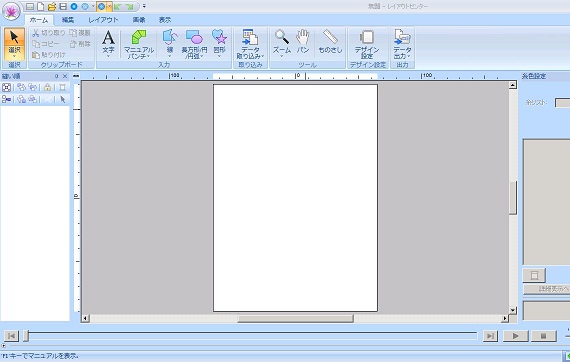Viewport: 570px width, 362px height.
Task: Close the sewing order panel
Action: [x=65, y=76]
